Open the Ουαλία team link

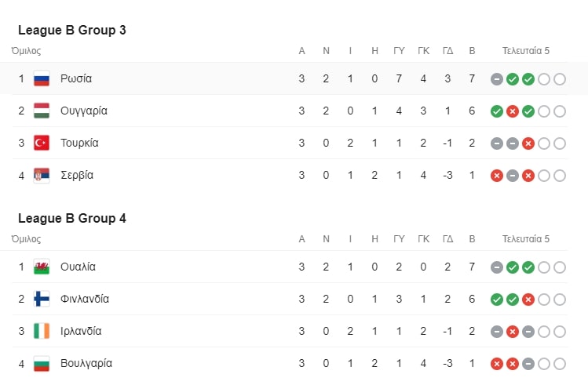point(78,267)
